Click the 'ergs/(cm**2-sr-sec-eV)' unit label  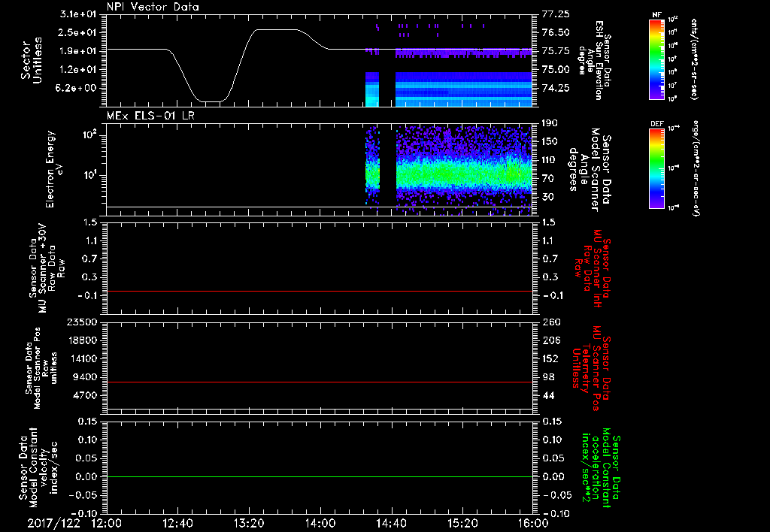pyautogui.click(x=696, y=168)
